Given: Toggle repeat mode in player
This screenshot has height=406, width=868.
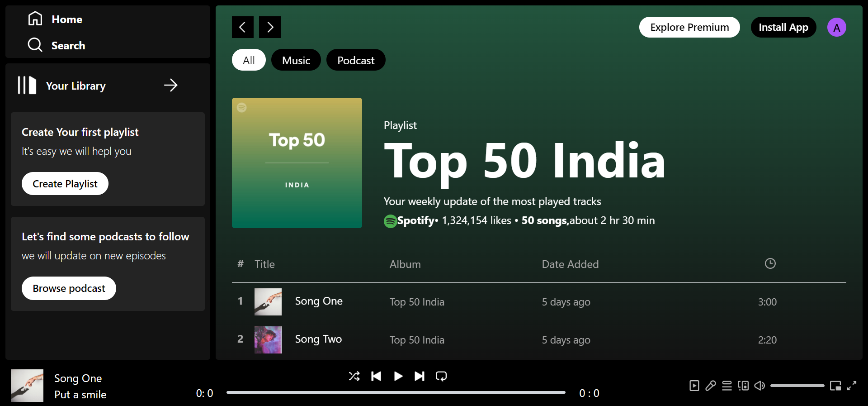Looking at the screenshot, I should (441, 376).
